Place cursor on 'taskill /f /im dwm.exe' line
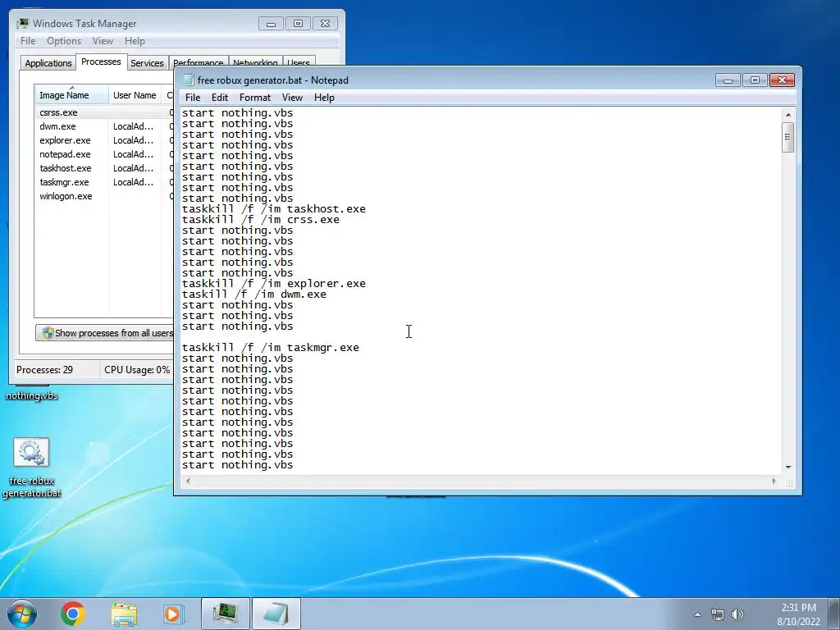 pyautogui.click(x=254, y=294)
